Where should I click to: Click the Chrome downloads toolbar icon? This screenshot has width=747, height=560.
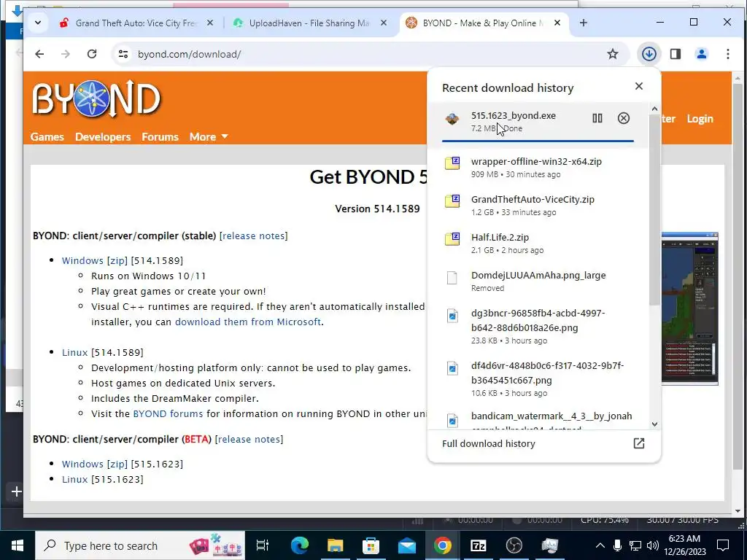coord(649,54)
